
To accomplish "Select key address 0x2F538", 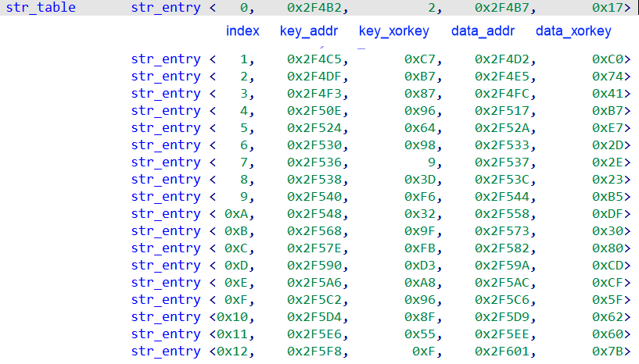I will click(314, 179).
